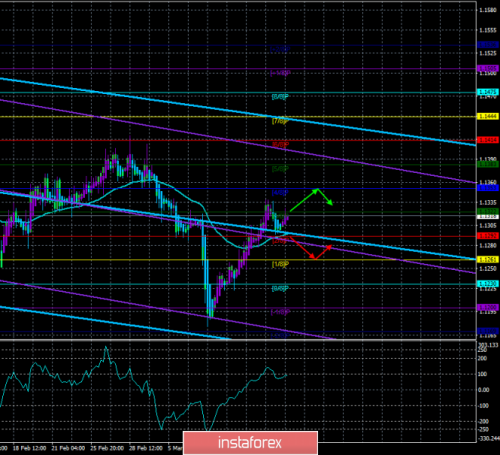Screen dimensions: 500x455
Task: Click the [0/8]P Murray level label
Action: point(280,288)
